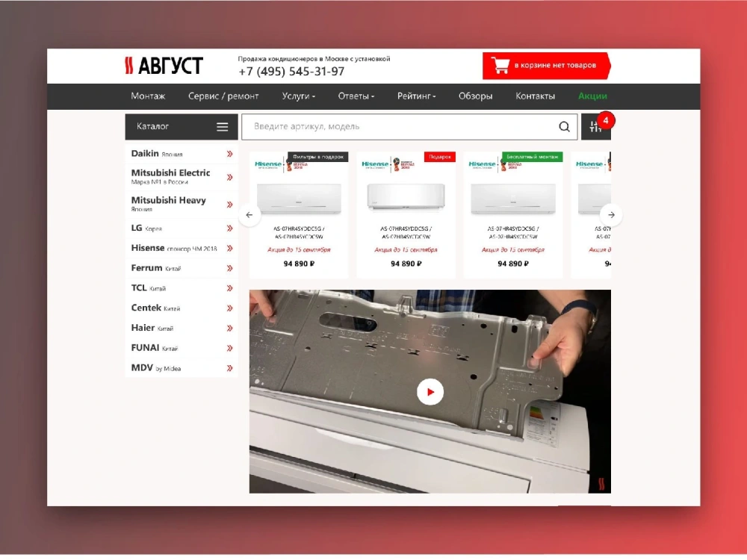
Task: Click the Centek double-chevron icon
Action: 229,308
